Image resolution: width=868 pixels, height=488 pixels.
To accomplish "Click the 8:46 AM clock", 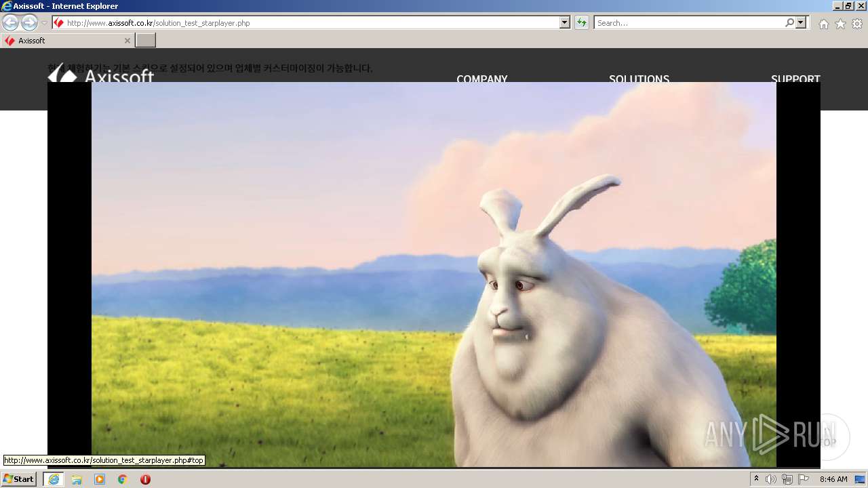I will (833, 479).
